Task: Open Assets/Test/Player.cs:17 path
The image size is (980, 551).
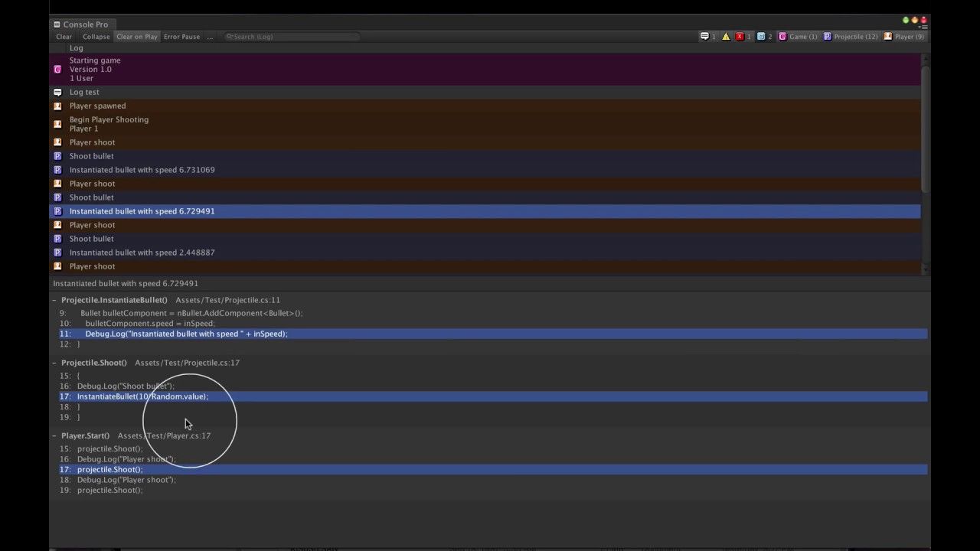Action: pyautogui.click(x=164, y=435)
